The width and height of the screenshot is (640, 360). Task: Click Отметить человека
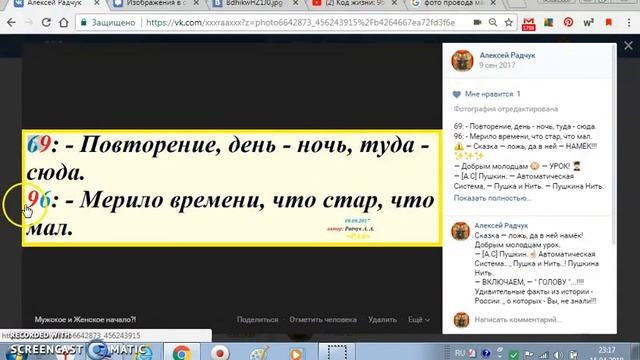pos(323,320)
